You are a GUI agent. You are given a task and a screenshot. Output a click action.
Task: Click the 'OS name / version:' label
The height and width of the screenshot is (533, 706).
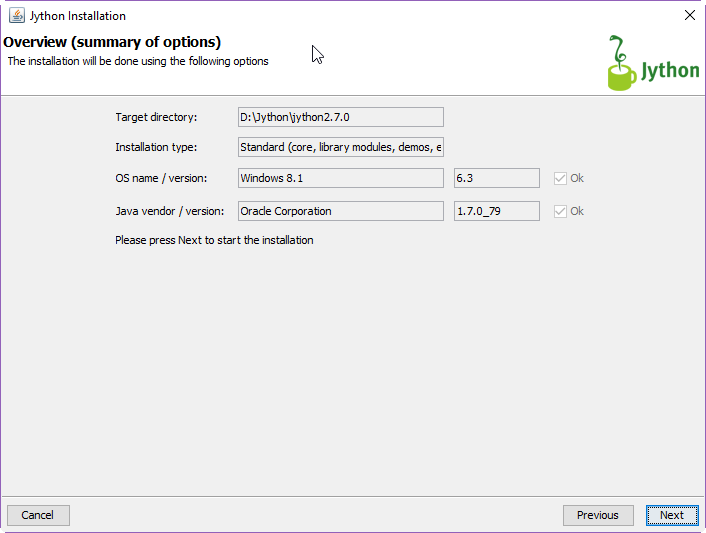coord(161,178)
